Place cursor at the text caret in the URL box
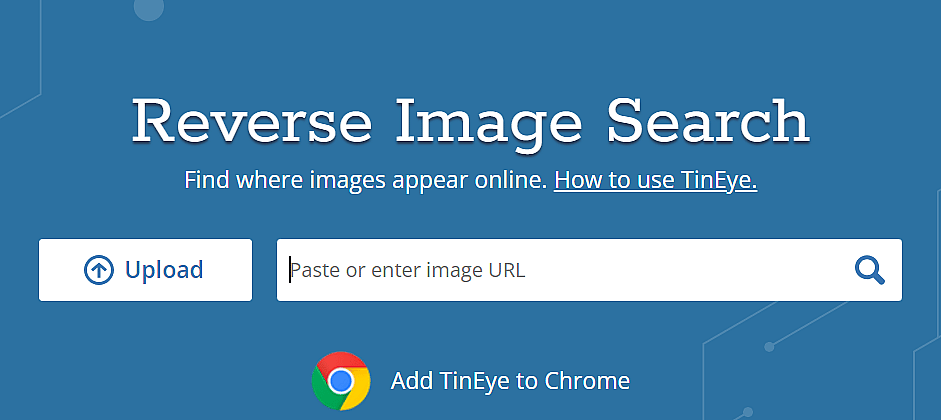The width and height of the screenshot is (941, 420). pos(290,270)
